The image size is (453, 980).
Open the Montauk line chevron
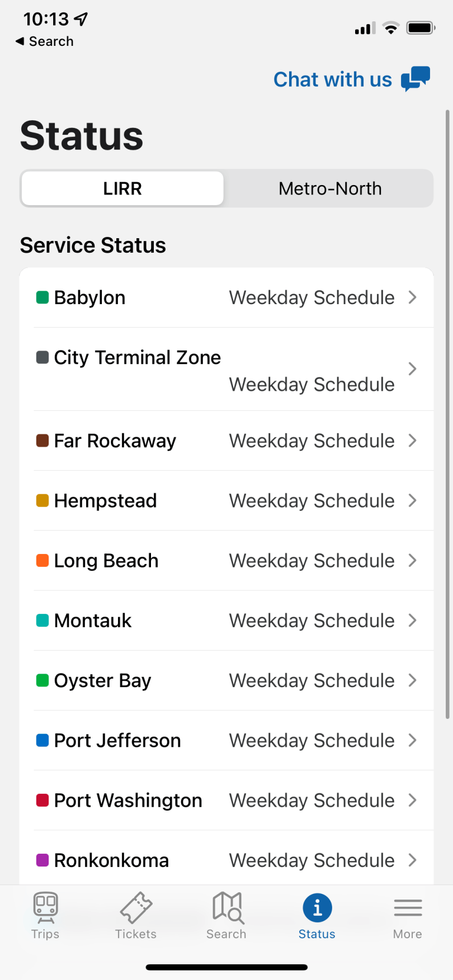(413, 621)
